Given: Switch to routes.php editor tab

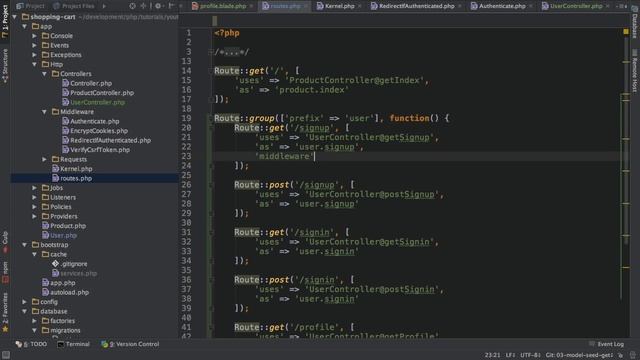Looking at the screenshot, I should (285, 6).
